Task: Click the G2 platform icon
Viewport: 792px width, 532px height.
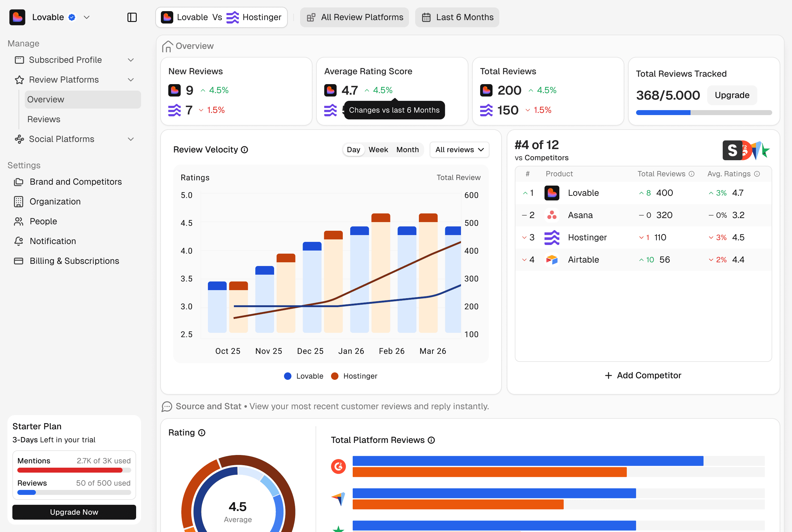Action: pyautogui.click(x=338, y=466)
